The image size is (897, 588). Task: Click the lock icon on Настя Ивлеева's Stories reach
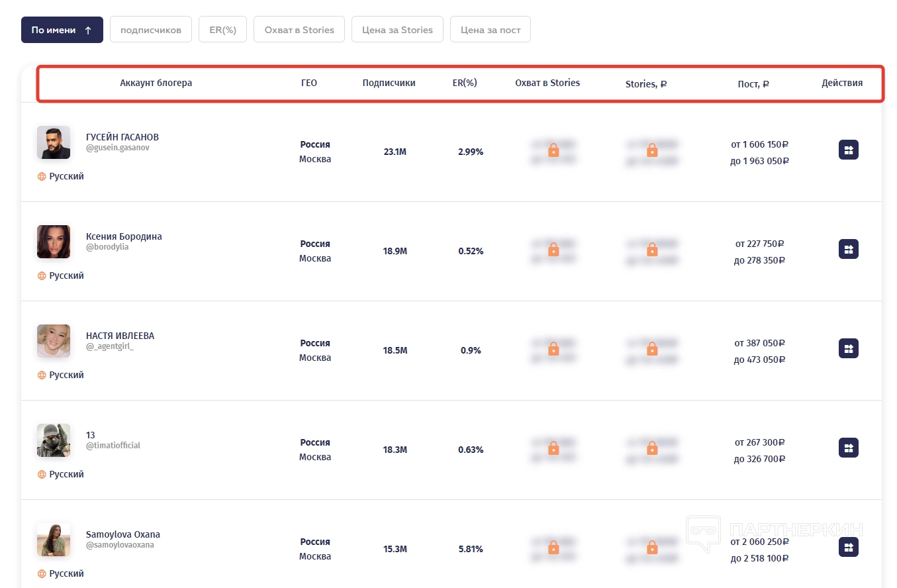(x=553, y=349)
